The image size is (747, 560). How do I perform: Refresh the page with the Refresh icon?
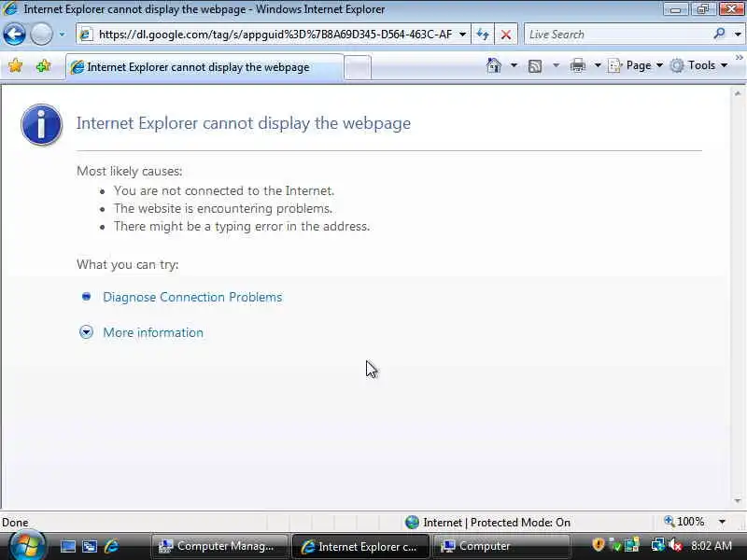[483, 35]
